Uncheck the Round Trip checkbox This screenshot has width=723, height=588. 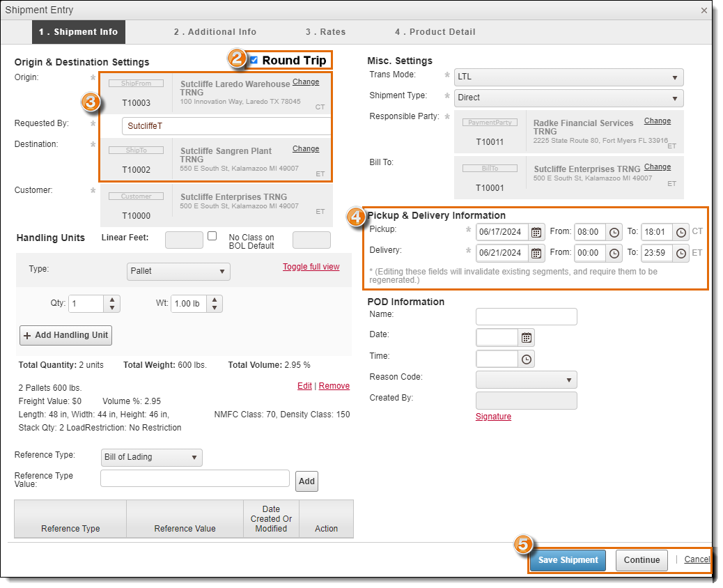[254, 60]
